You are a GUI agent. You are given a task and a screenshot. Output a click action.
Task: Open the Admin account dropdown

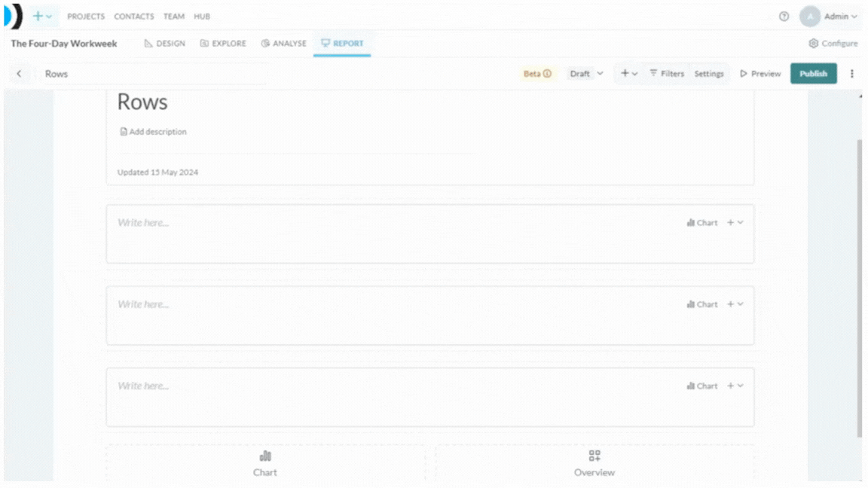840,17
